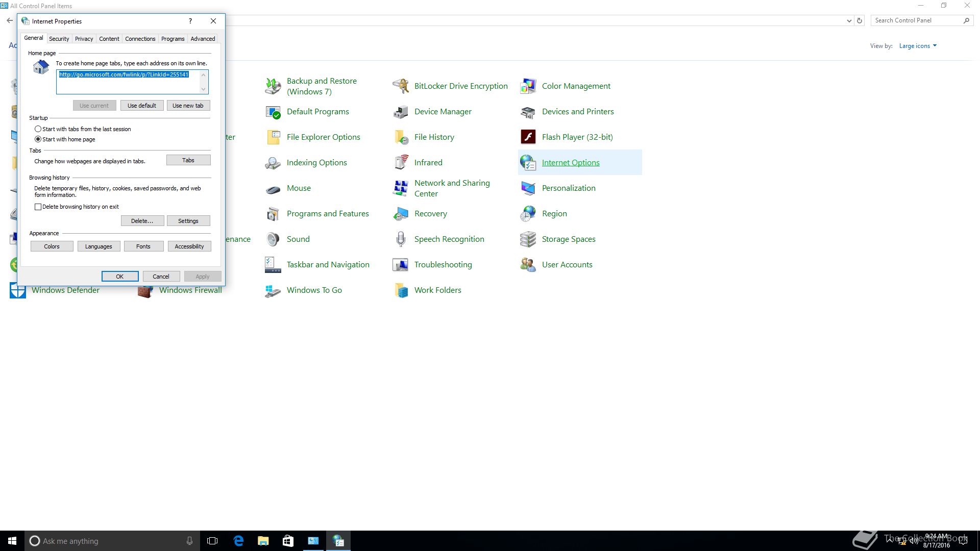The height and width of the screenshot is (551, 980).
Task: Open the Accessibility button
Action: pyautogui.click(x=189, y=246)
